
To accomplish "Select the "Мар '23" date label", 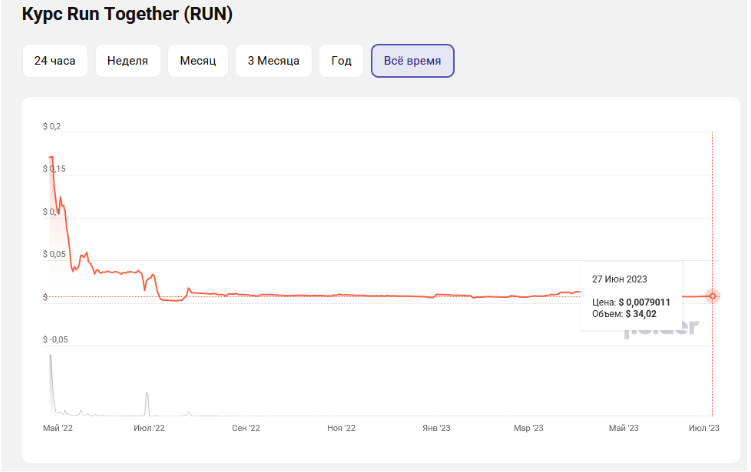I will [x=529, y=428].
